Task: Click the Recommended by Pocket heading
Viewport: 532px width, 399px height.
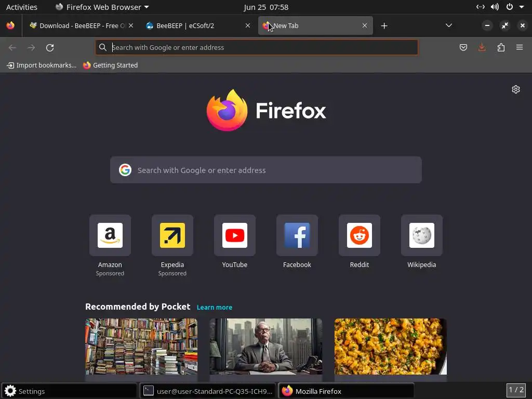Action: click(x=138, y=307)
